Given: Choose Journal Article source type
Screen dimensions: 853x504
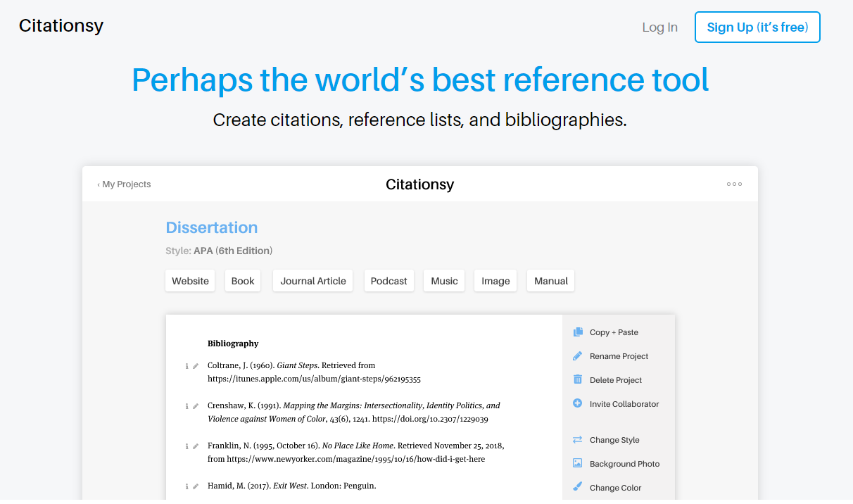Looking at the screenshot, I should click(313, 281).
